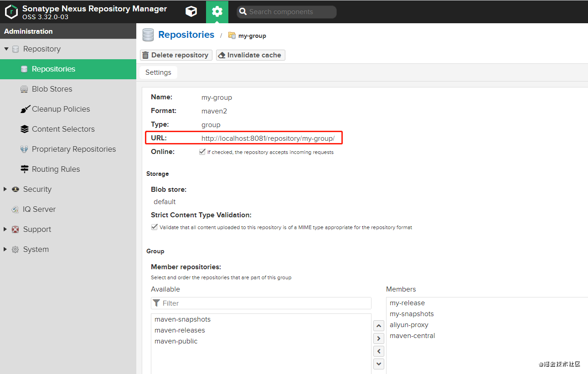Expand the Support tree section

[6, 230]
